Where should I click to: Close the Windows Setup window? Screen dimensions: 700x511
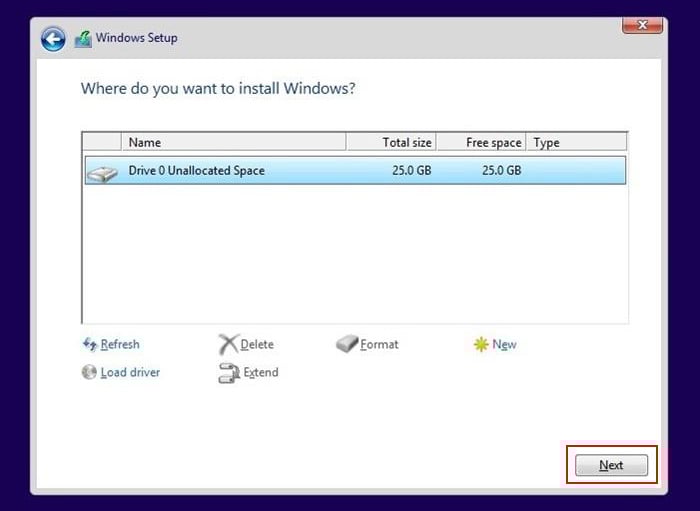coord(642,25)
